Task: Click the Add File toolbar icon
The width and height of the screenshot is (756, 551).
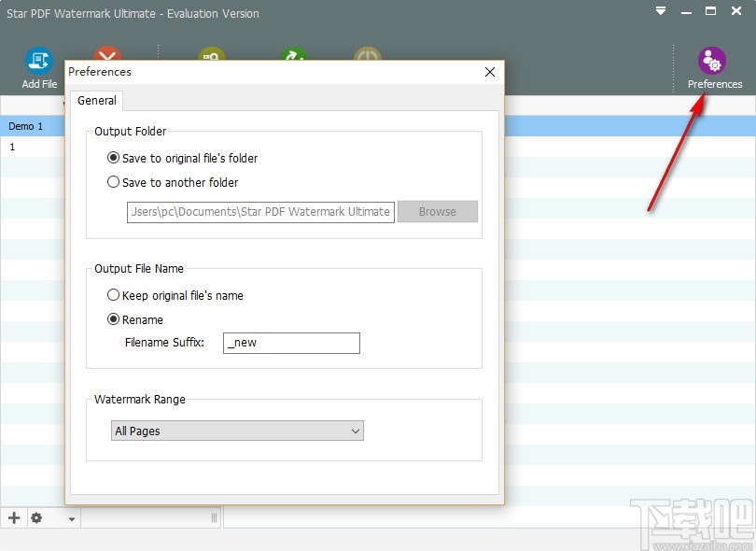Action: (39, 67)
